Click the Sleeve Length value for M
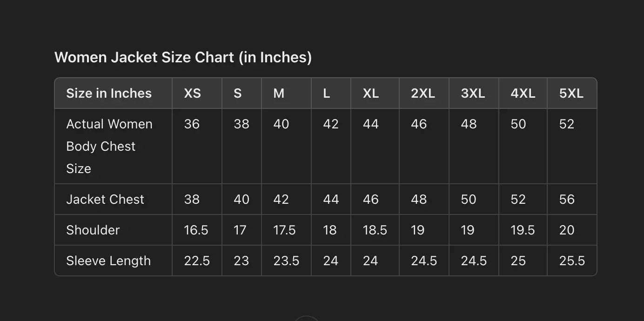 (286, 261)
